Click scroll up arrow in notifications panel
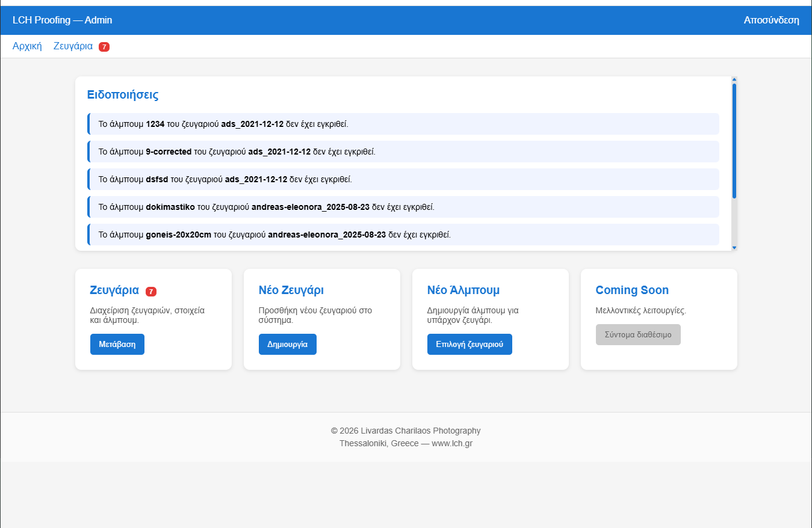Screen dimensions: 812x528 pos(734,79)
